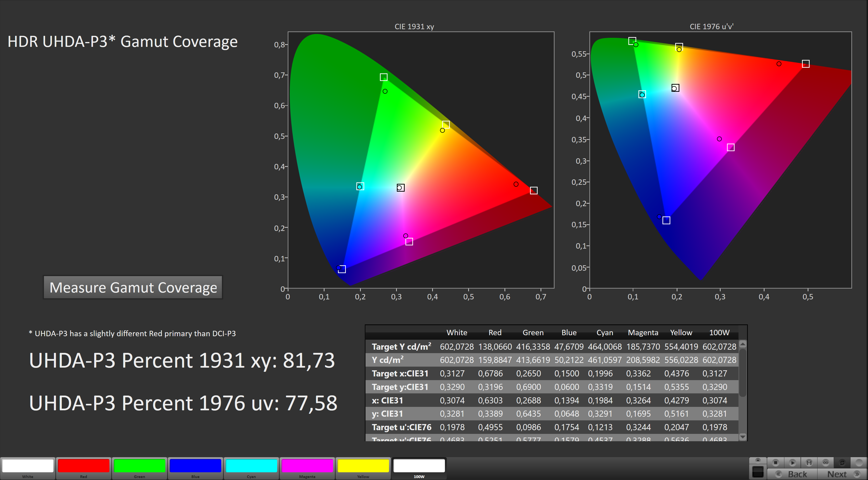Click the data table vertical scrollbar thumb
The height and width of the screenshot is (480, 868).
[x=743, y=373]
